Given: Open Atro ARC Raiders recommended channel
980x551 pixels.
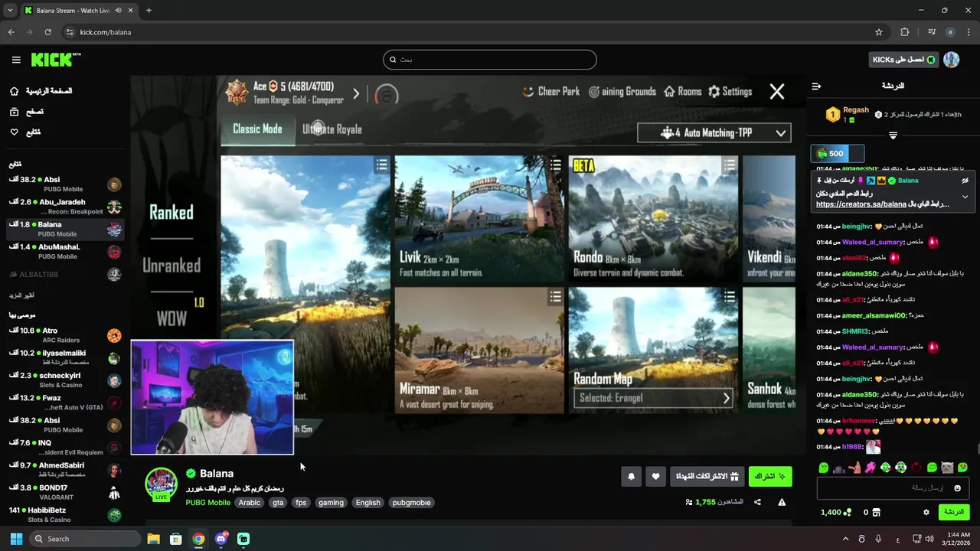Looking at the screenshot, I should click(65, 335).
